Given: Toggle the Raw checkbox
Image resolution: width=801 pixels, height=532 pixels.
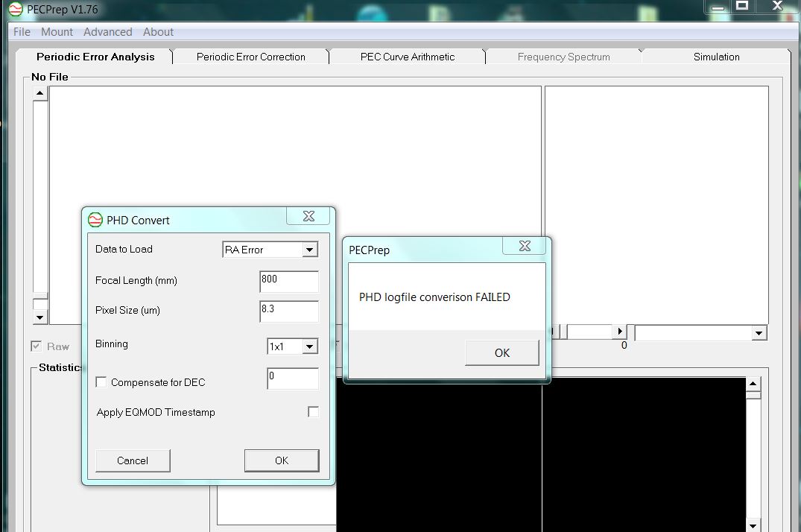Looking at the screenshot, I should pos(36,346).
